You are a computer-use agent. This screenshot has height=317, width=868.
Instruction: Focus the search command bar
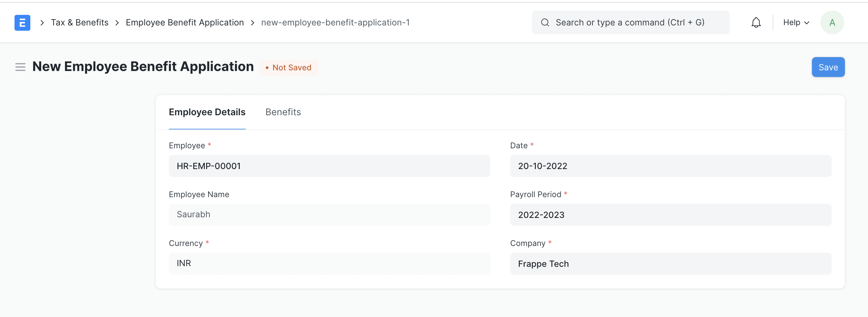tap(630, 22)
